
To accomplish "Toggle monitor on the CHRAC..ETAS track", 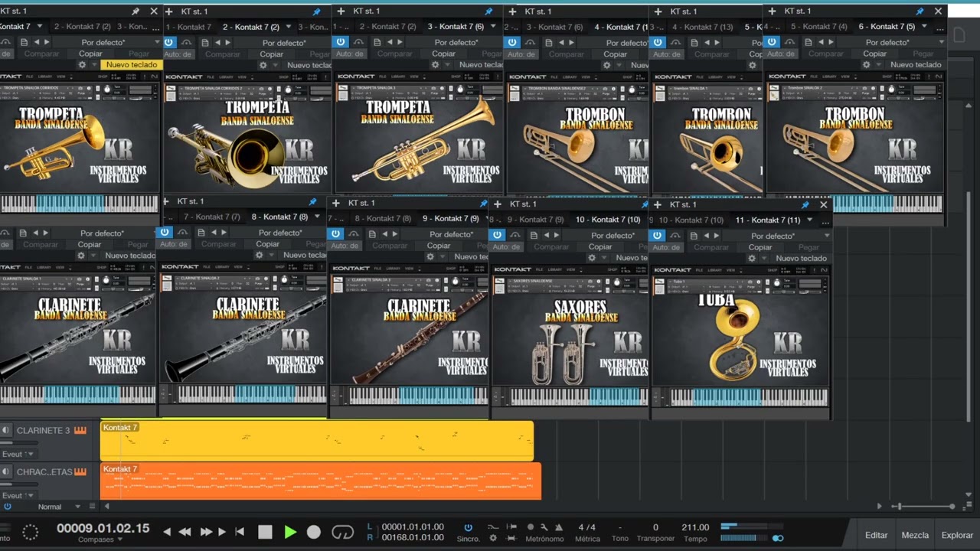I will click(6, 472).
